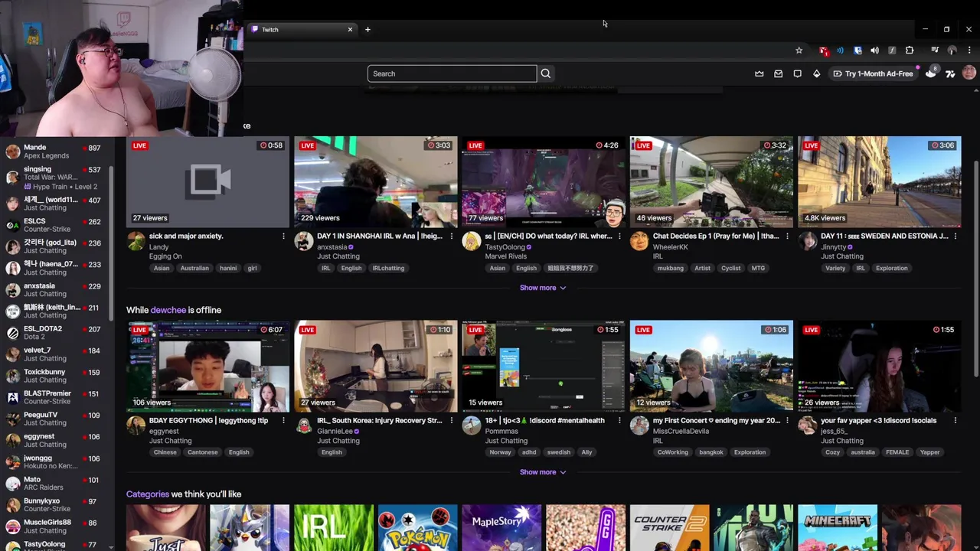Open the MapleStory category card
This screenshot has height=551, width=980.
point(501,528)
